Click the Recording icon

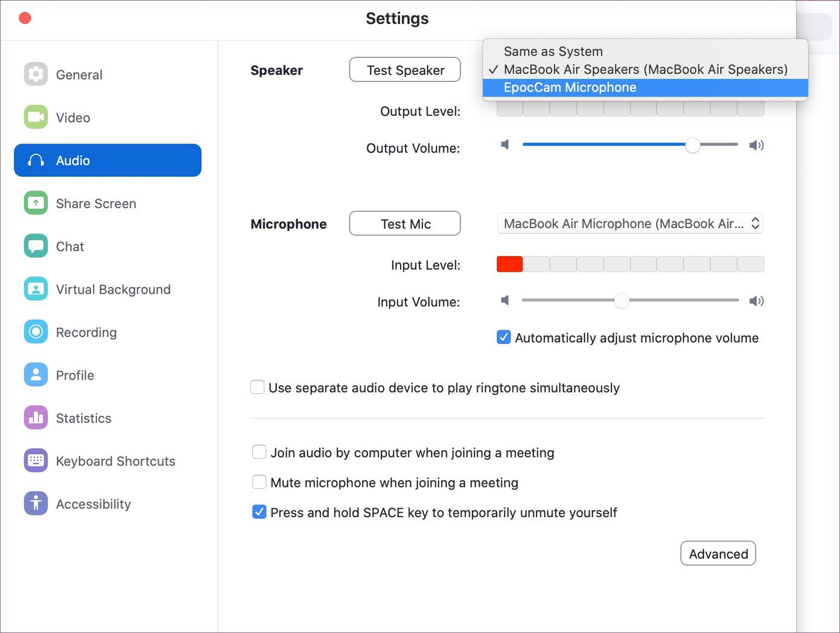click(x=36, y=331)
